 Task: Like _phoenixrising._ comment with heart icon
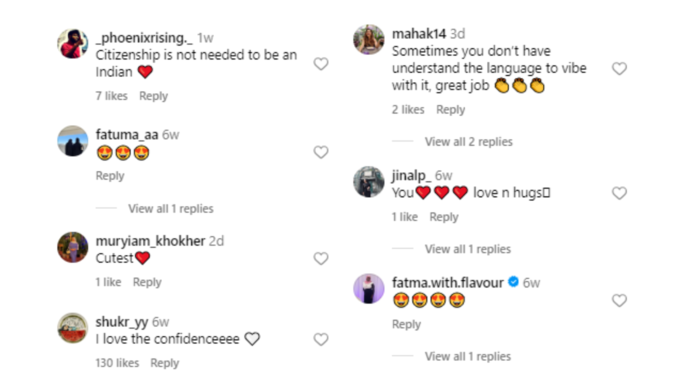coord(321,64)
